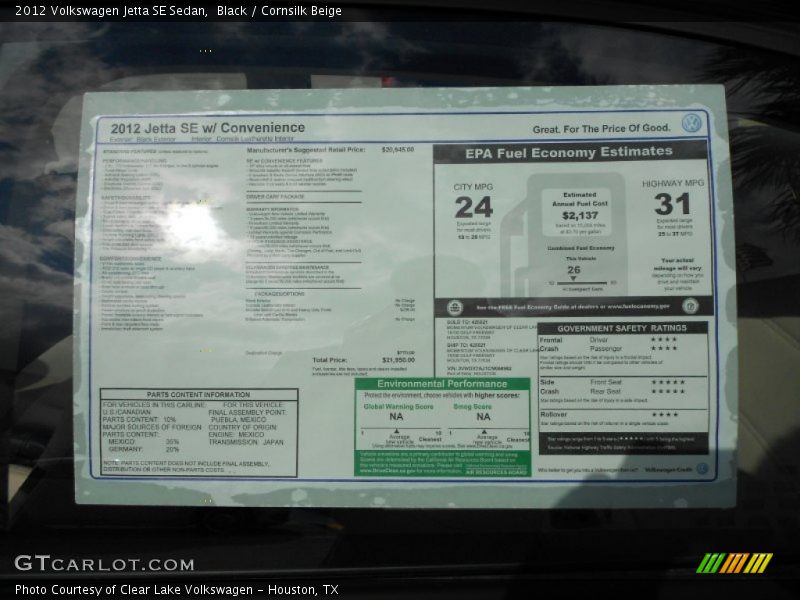Click 'Black / Cornsilk Beige' in the caption

279,11
